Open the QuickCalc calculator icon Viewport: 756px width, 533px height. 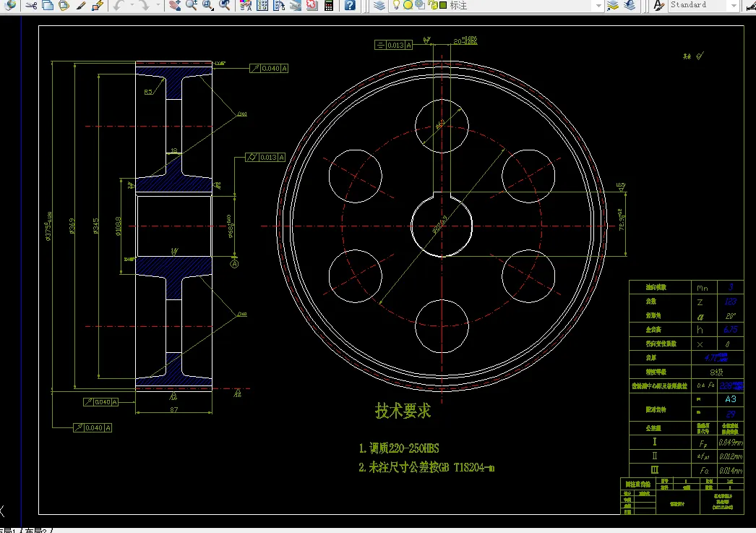329,5
